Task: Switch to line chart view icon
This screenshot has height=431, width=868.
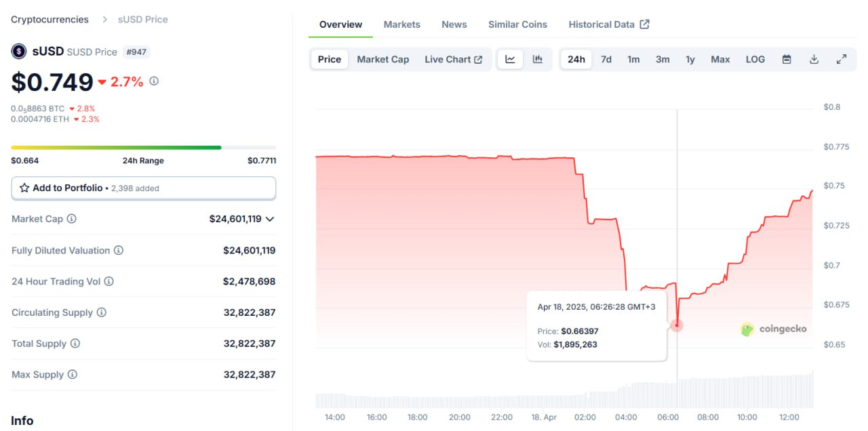Action: point(510,60)
